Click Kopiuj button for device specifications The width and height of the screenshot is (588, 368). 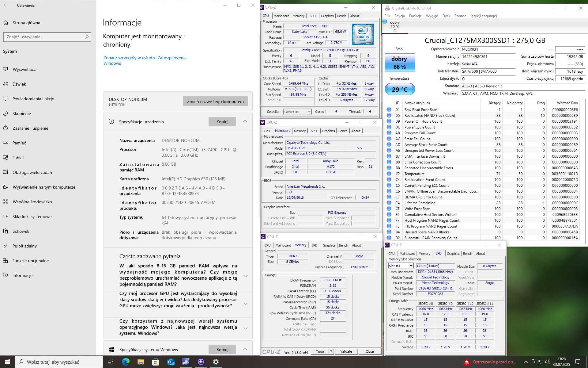[222, 121]
